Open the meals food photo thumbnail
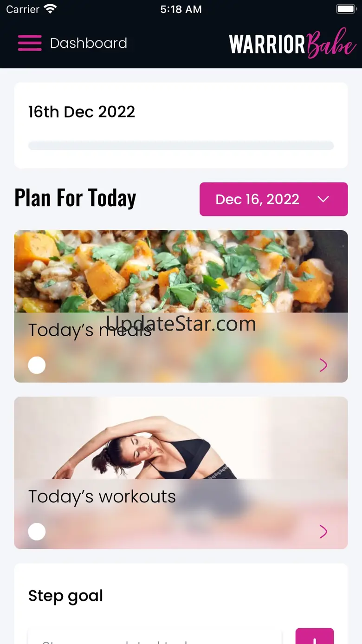The width and height of the screenshot is (362, 644). tap(181, 271)
